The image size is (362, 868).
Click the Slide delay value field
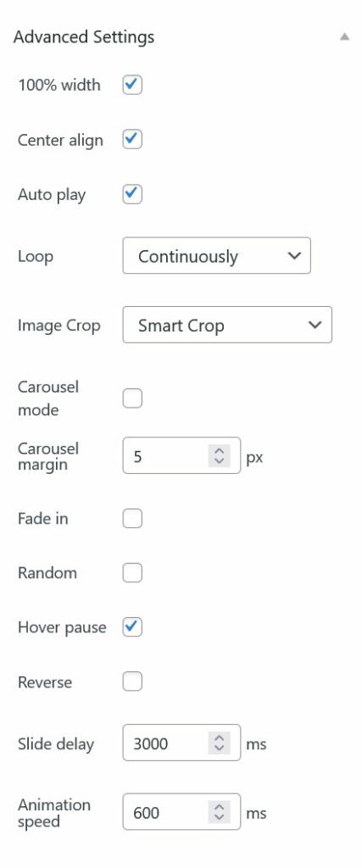[181, 743]
